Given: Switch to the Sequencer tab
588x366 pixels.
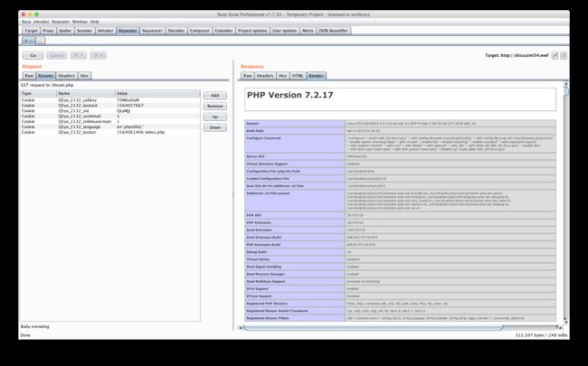Looking at the screenshot, I should pos(152,31).
